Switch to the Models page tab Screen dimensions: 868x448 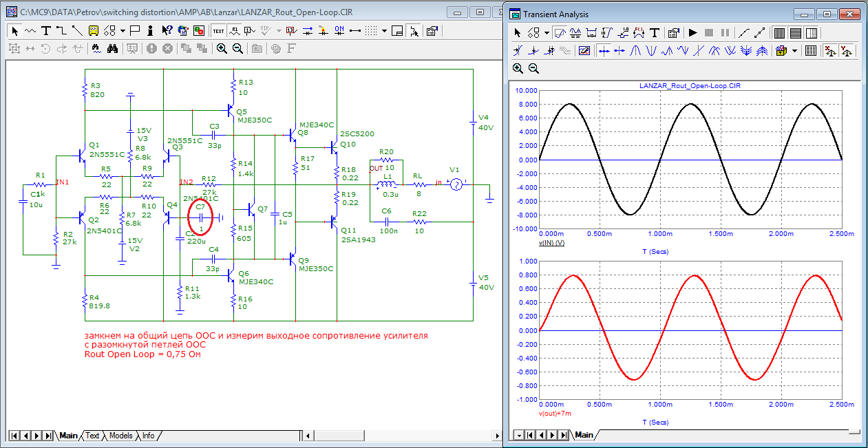pyautogui.click(x=121, y=436)
